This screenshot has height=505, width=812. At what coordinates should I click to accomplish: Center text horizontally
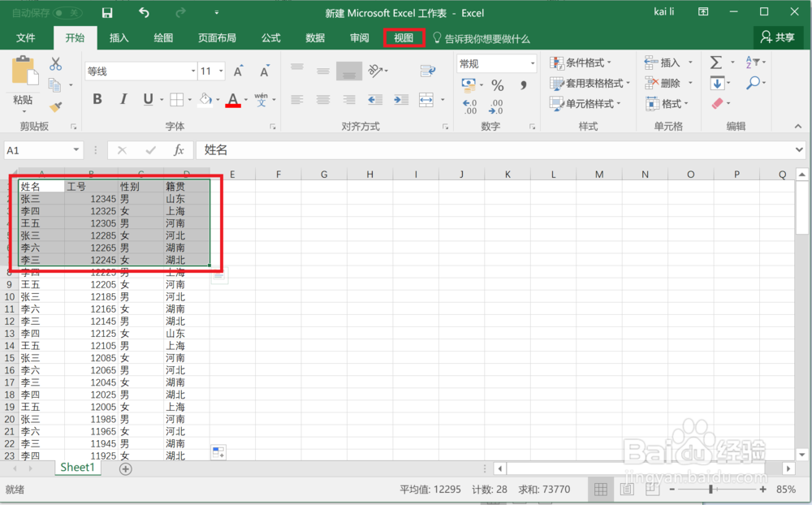(323, 99)
